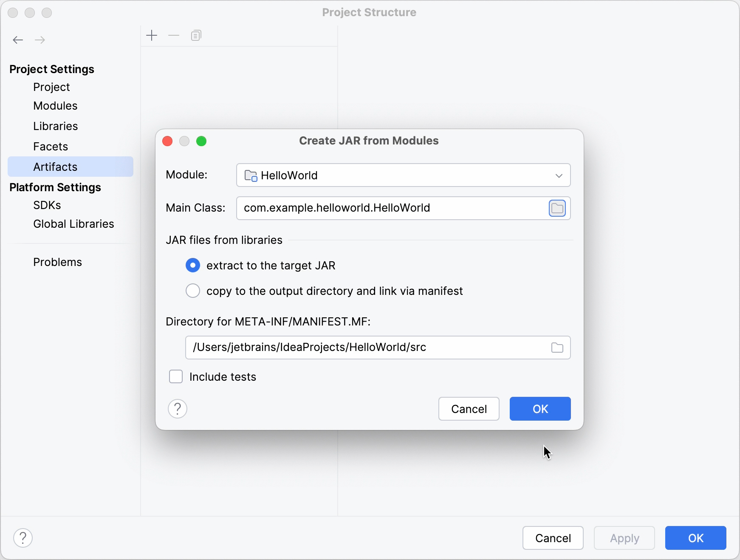Open the SDKs settings page

tap(47, 205)
